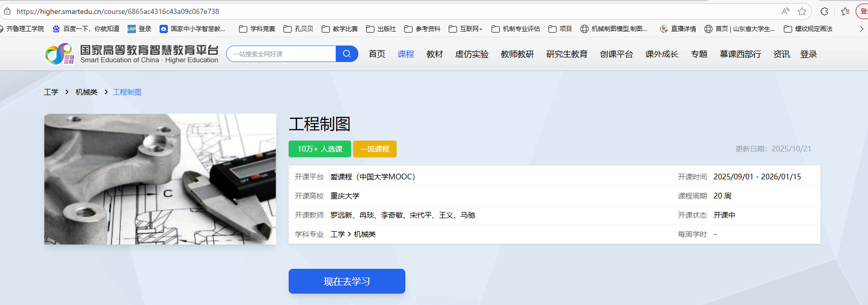Click the Smart Education platform logo

(x=132, y=54)
